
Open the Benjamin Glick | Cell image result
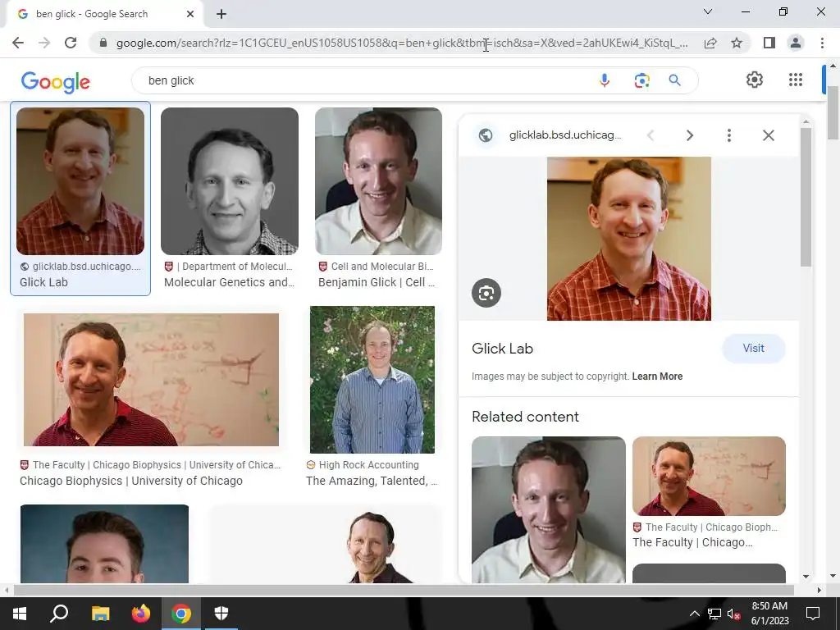pos(378,181)
